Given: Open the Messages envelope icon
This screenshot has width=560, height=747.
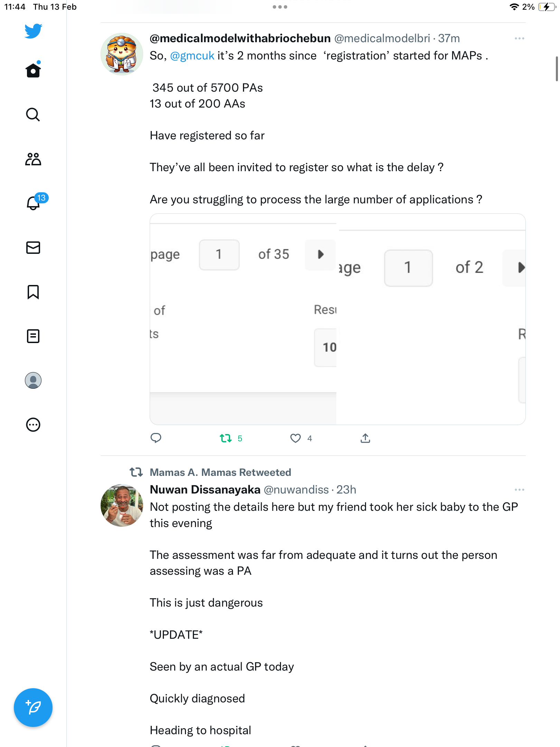Looking at the screenshot, I should [x=33, y=248].
